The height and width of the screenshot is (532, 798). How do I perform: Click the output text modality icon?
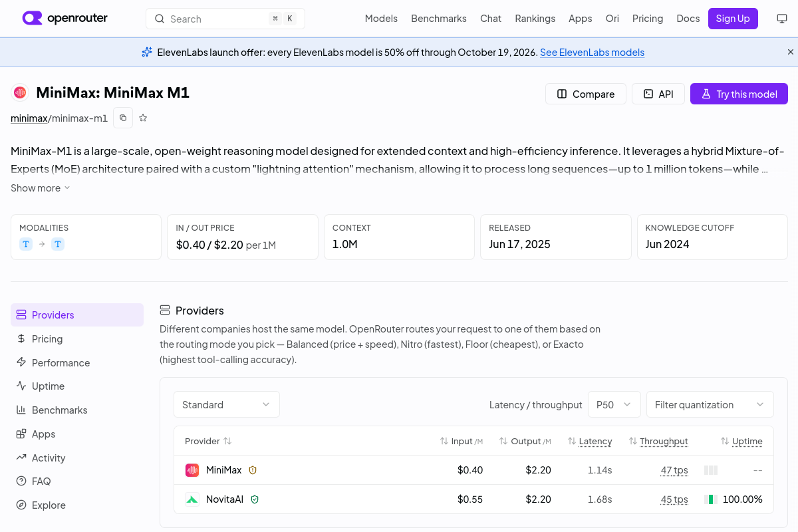tap(58, 244)
